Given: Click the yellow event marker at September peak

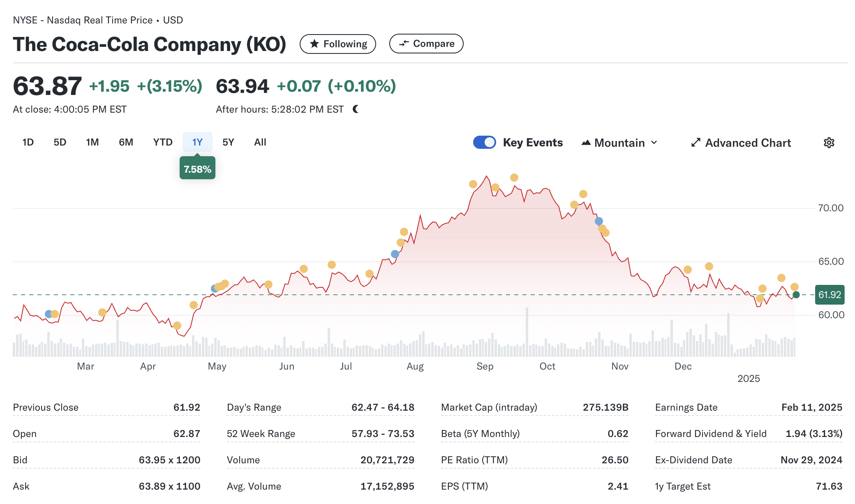Looking at the screenshot, I should [514, 178].
